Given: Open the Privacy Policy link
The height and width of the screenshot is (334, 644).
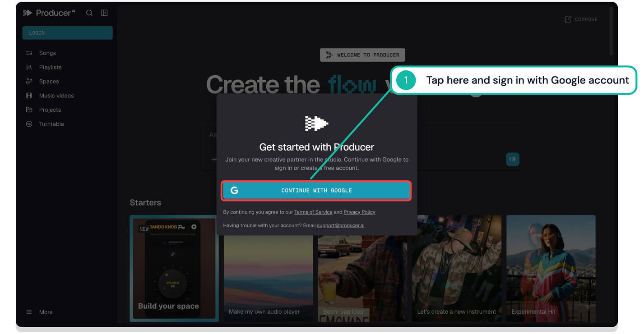Looking at the screenshot, I should (359, 212).
